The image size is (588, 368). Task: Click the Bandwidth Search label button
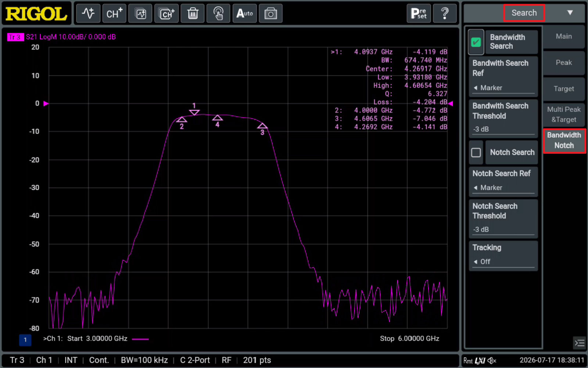[512, 42]
